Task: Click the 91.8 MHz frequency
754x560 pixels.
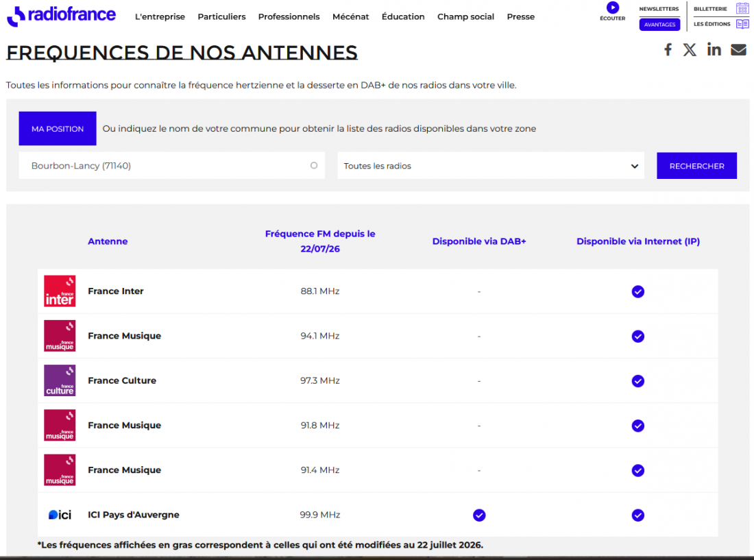Action: 320,425
